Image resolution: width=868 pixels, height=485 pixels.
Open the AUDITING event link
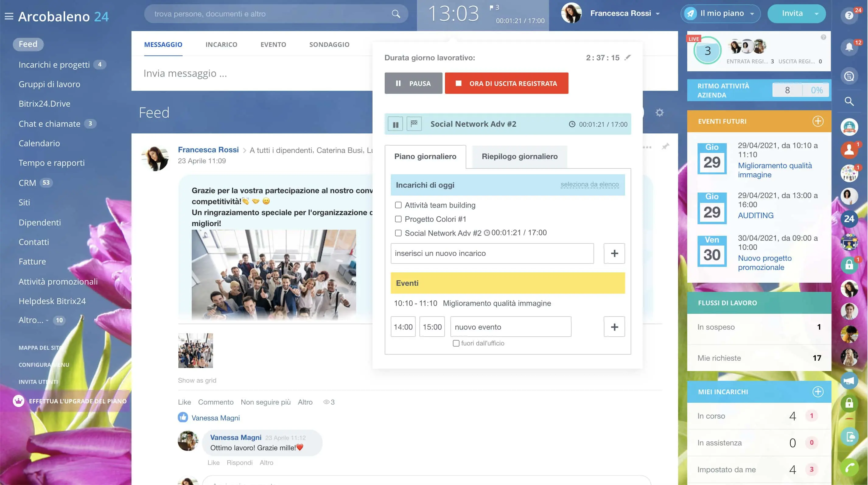pos(755,215)
